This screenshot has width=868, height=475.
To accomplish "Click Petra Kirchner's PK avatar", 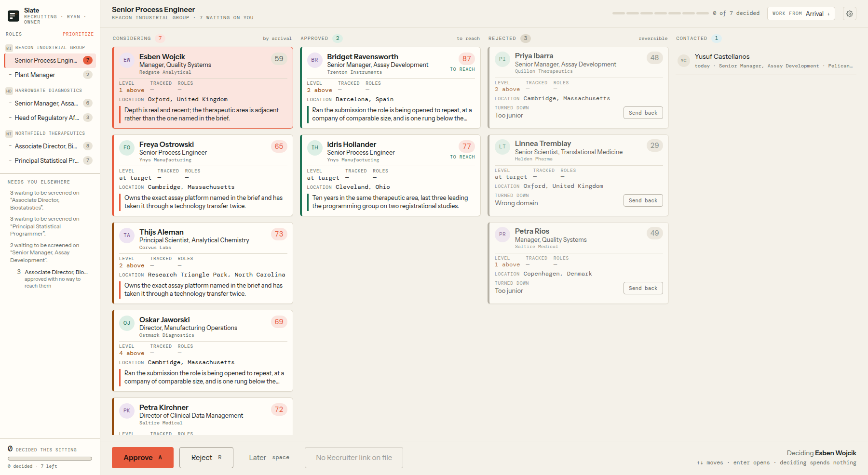I will pos(127,411).
